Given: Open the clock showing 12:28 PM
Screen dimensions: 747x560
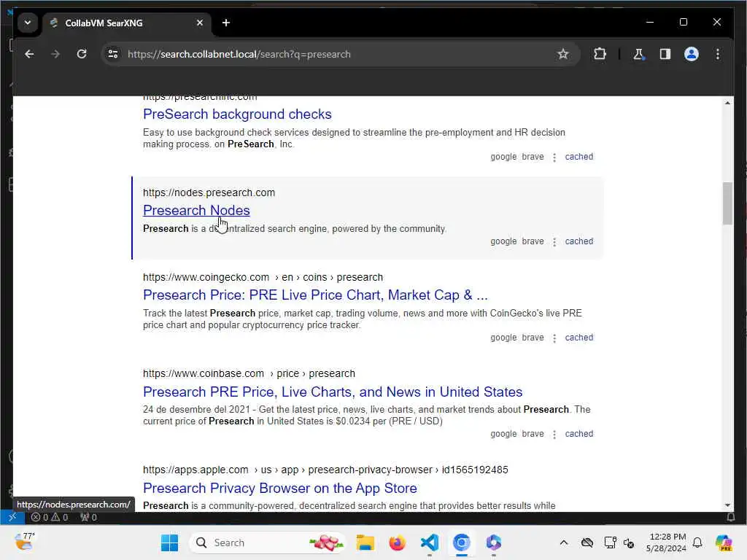Looking at the screenshot, I should point(667,542).
